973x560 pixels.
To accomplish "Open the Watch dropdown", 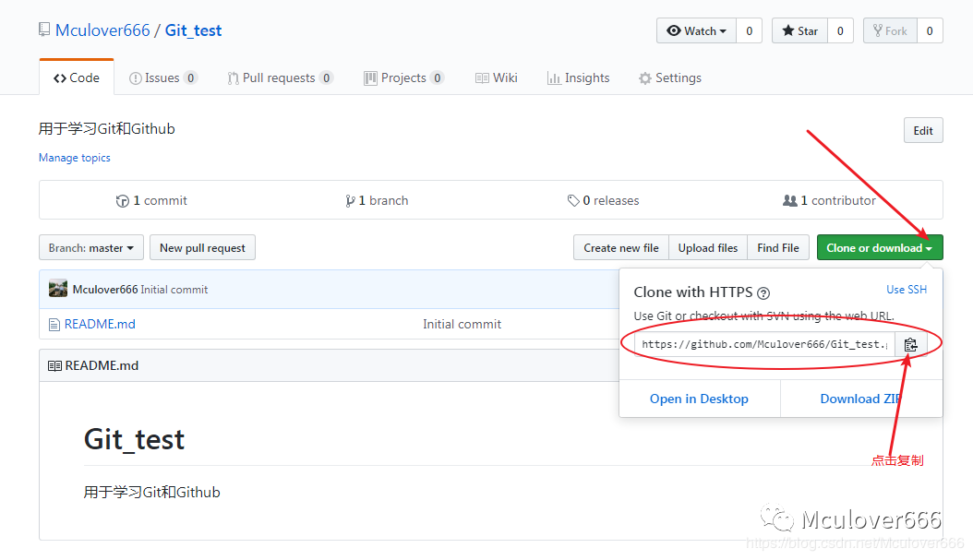I will point(697,30).
